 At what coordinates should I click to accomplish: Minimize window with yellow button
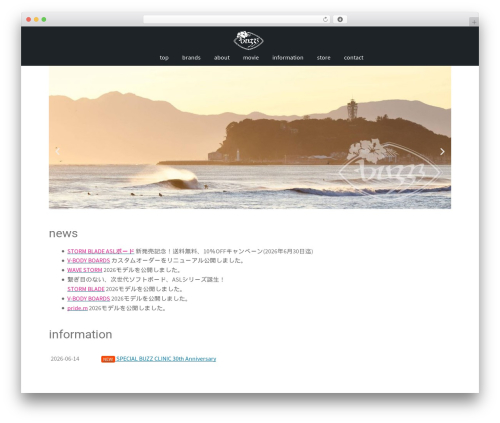pos(36,19)
